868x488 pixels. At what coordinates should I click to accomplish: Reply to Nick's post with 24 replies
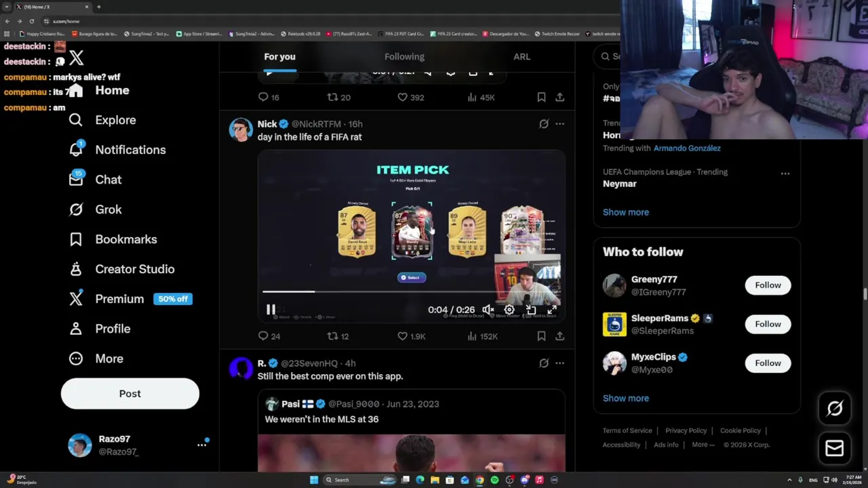269,336
